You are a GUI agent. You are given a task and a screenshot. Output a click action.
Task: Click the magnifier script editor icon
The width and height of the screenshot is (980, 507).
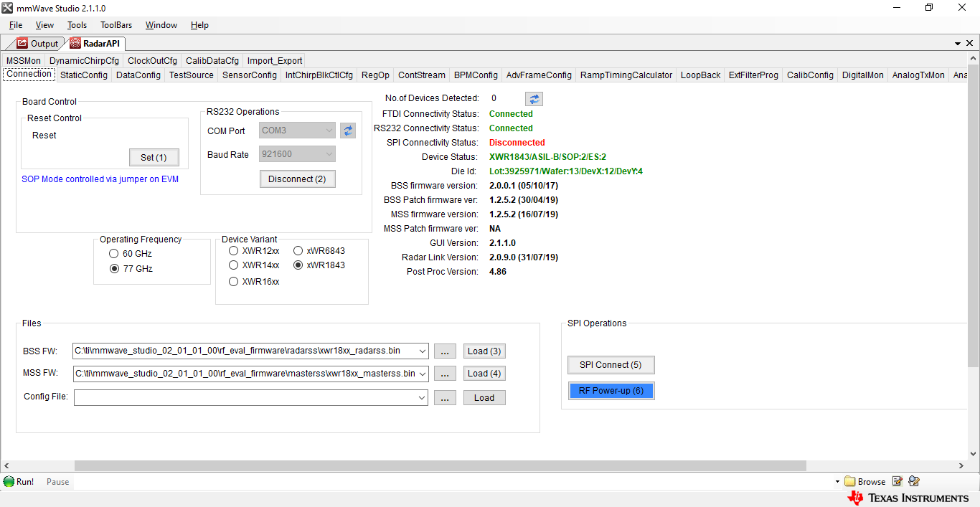pos(913,481)
